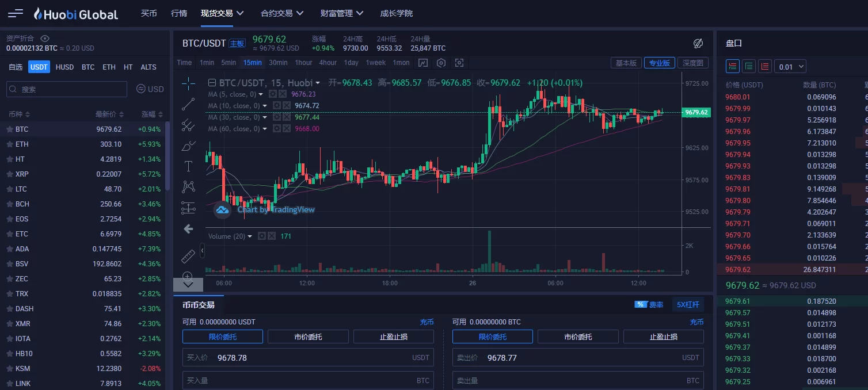Select the pitchfork drawing tool
The width and height of the screenshot is (868, 390).
[188, 125]
